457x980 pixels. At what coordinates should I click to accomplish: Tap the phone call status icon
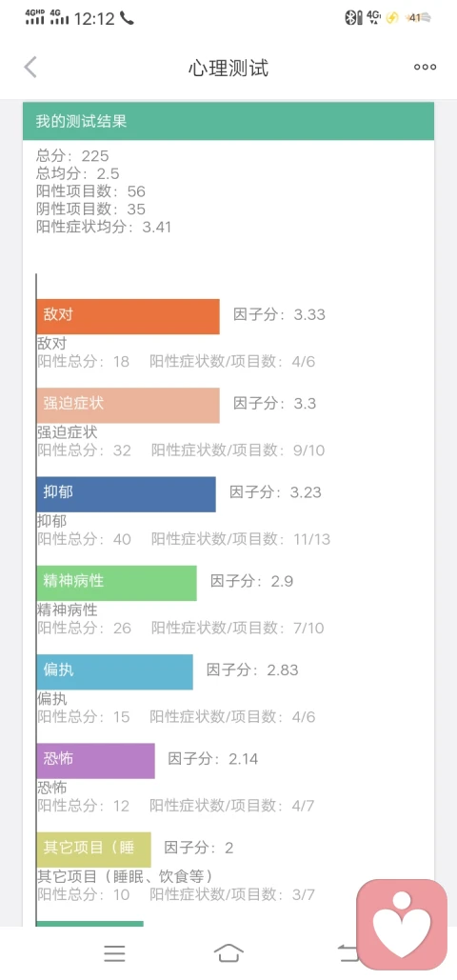click(127, 18)
